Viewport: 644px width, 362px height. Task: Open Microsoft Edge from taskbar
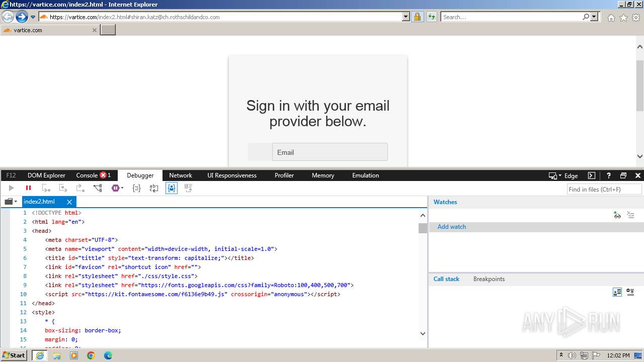(108, 355)
